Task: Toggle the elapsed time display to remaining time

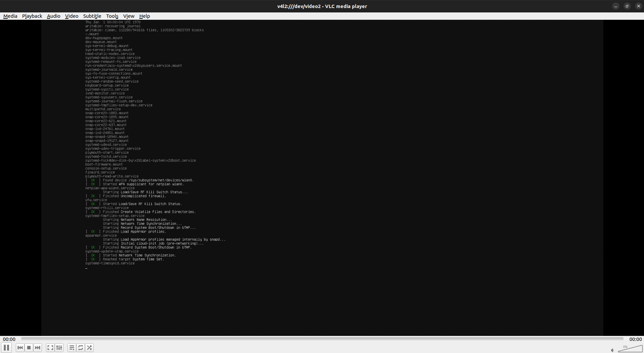Action: coord(9,339)
